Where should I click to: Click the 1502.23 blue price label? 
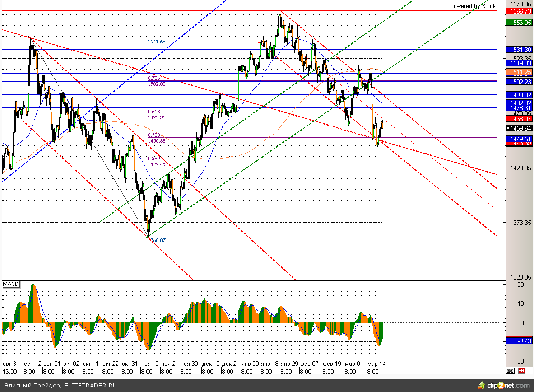coord(519,81)
